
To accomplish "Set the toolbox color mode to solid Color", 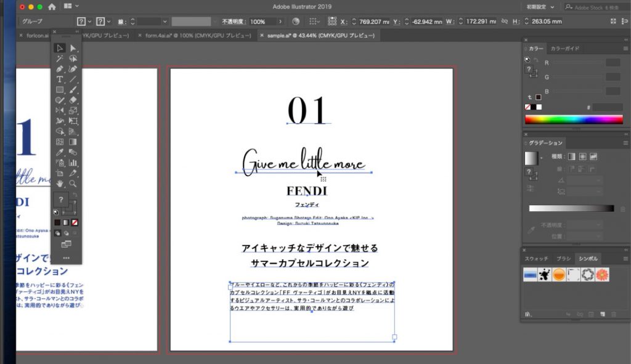I will [57, 222].
